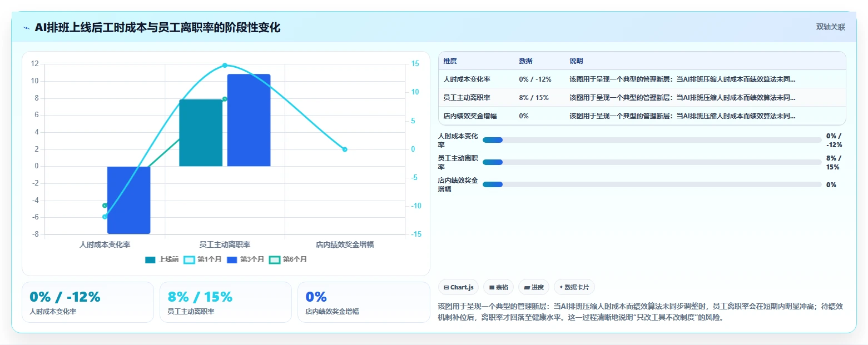Click the 店内绩效奖金增幅 x-axis label
The height and width of the screenshot is (345, 868).
tap(345, 244)
